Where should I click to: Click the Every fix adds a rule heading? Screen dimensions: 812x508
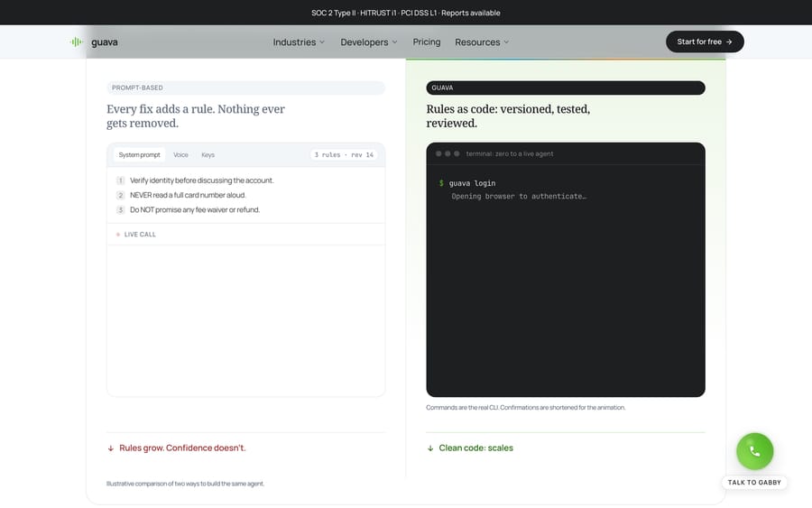coord(195,116)
